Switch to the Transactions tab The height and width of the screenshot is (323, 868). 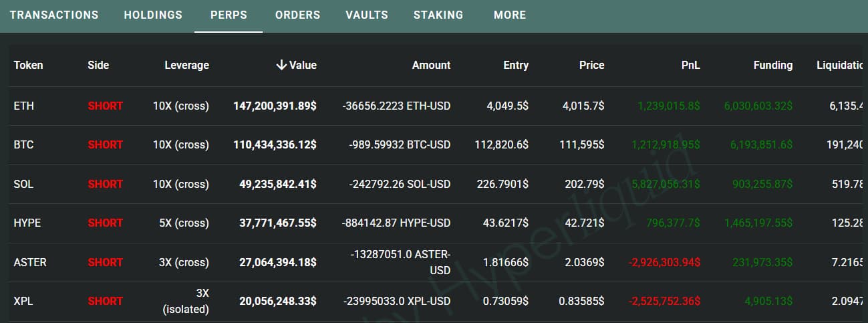click(x=54, y=15)
